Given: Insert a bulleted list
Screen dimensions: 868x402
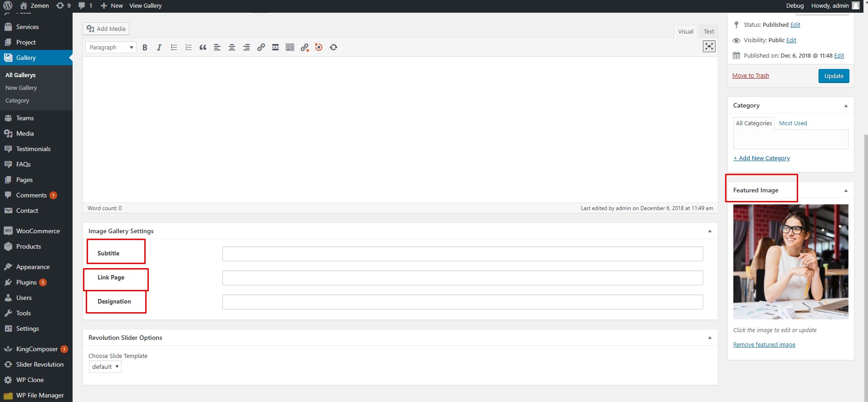Looking at the screenshot, I should tap(174, 48).
